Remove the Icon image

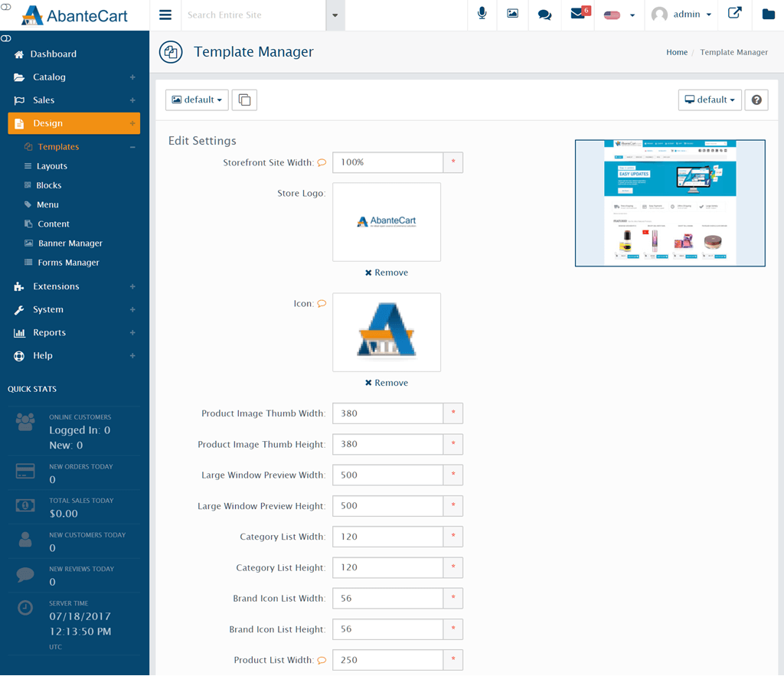pyautogui.click(x=387, y=383)
